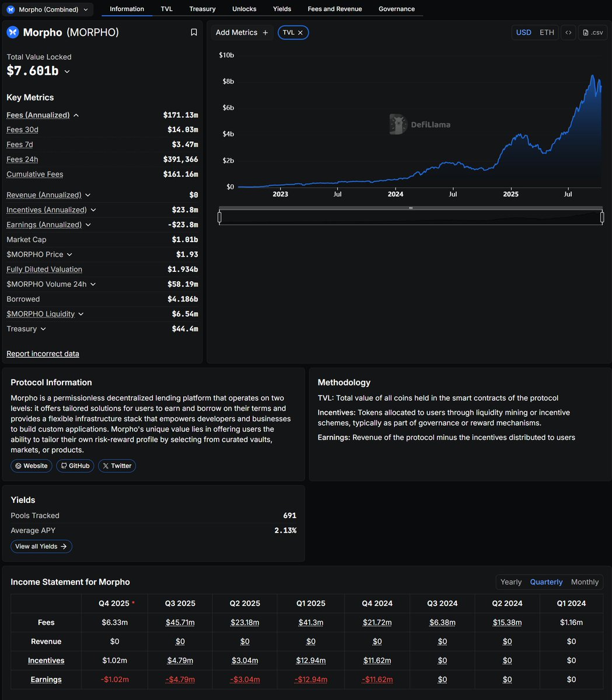Image resolution: width=612 pixels, height=700 pixels.
Task: Open the Morpho (Combined) protocol dropdown
Action: coord(47,9)
